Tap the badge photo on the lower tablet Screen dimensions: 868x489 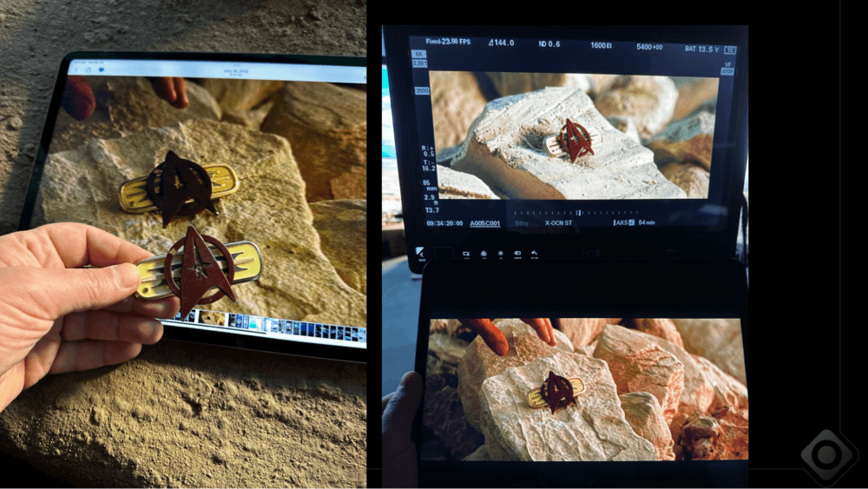coord(556,392)
